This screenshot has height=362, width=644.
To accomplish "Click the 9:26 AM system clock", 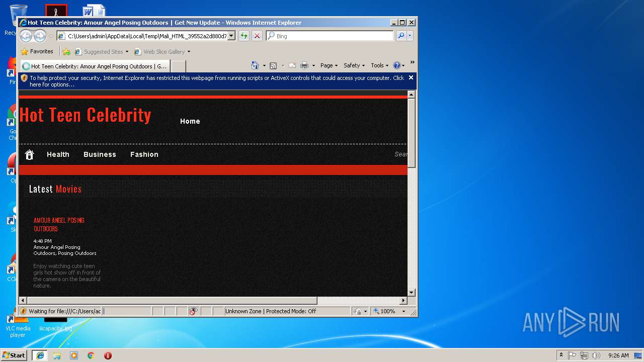I will (618, 355).
